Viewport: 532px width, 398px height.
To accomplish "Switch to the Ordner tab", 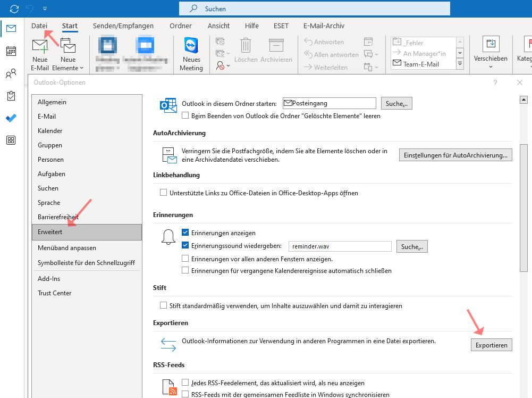I will (x=181, y=26).
